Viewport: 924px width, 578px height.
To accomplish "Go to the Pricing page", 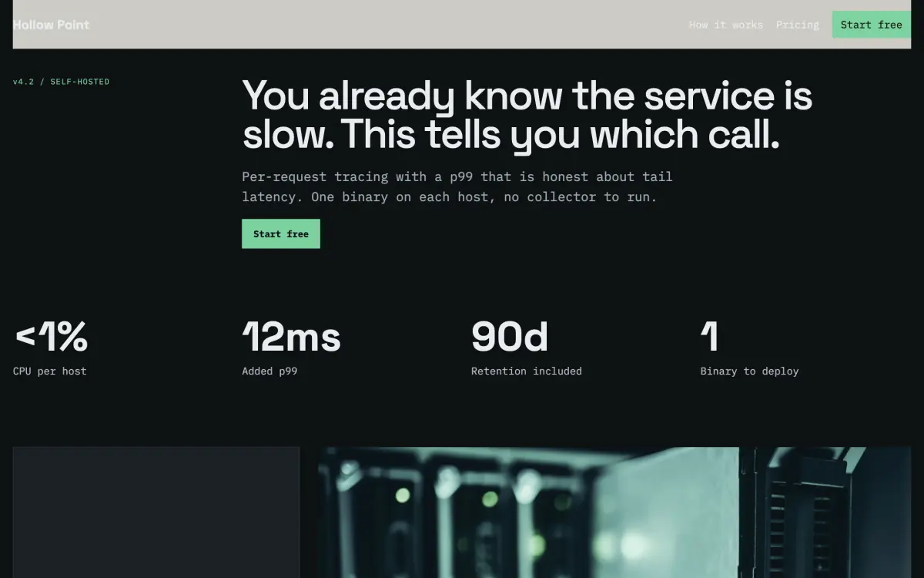I will click(x=798, y=25).
